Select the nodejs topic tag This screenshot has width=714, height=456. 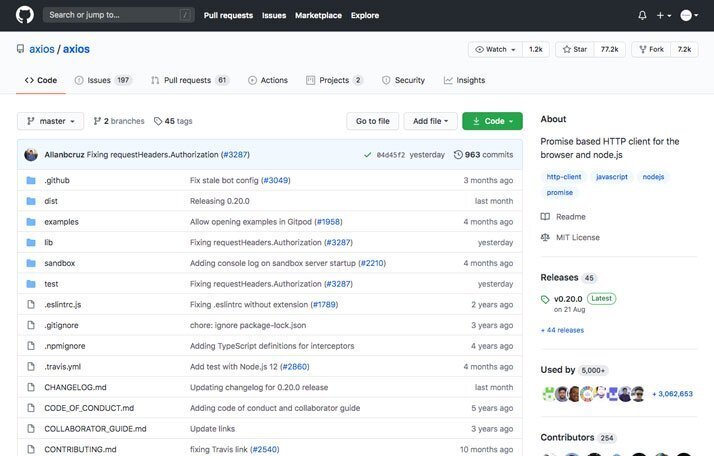tap(653, 177)
